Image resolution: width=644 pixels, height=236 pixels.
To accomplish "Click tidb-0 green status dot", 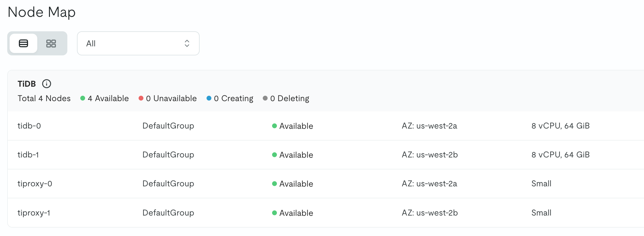I will [274, 126].
